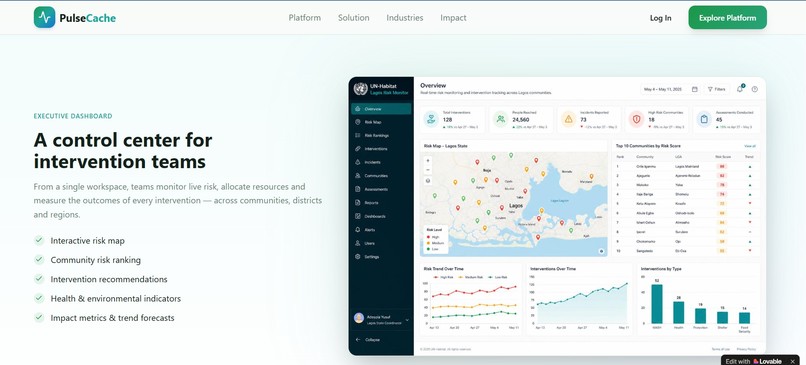Click the Incidents Reported warning triangle icon
The width and height of the screenshot is (806, 365).
pos(569,120)
